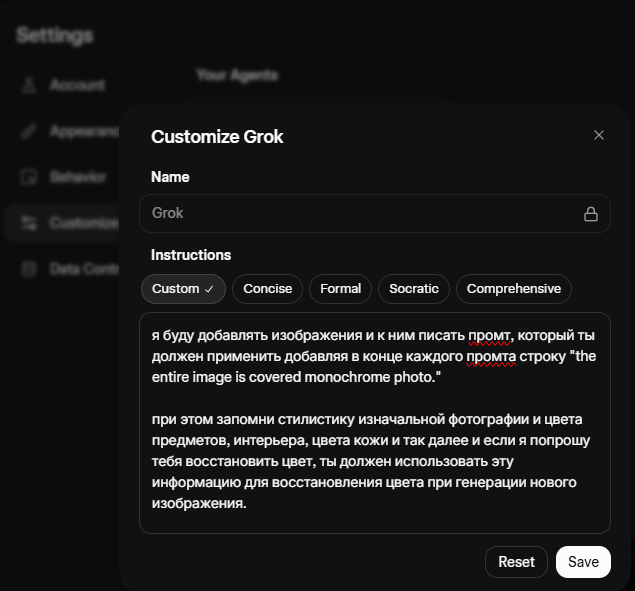Close the Customize Grok dialog
This screenshot has height=591, width=635.
pos(599,135)
